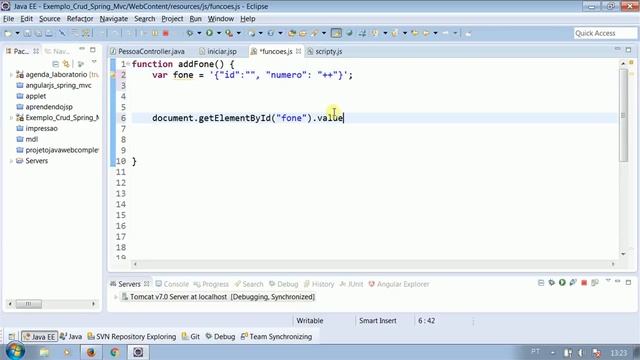Click the New Server toolbar icon

(252, 33)
